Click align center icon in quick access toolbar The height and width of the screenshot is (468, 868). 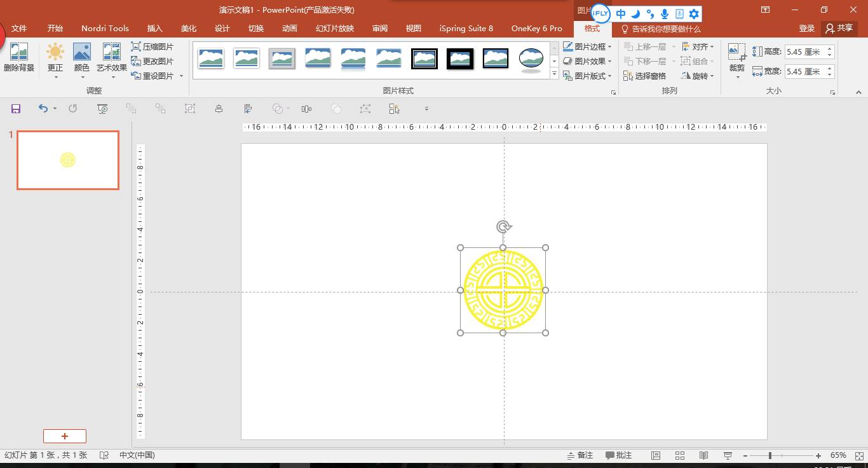tap(219, 109)
